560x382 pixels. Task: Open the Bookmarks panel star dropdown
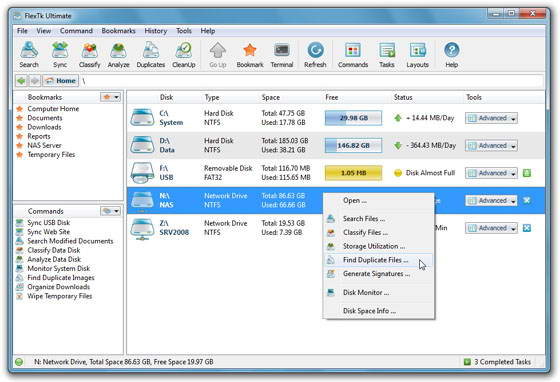coord(110,97)
